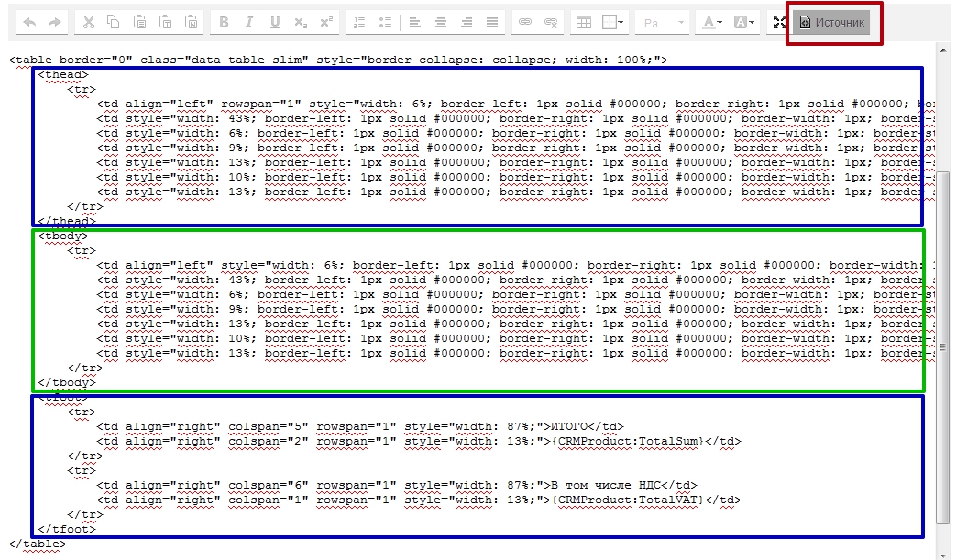The width and height of the screenshot is (956, 560).
Task: Insert a numbered list
Action: (359, 22)
